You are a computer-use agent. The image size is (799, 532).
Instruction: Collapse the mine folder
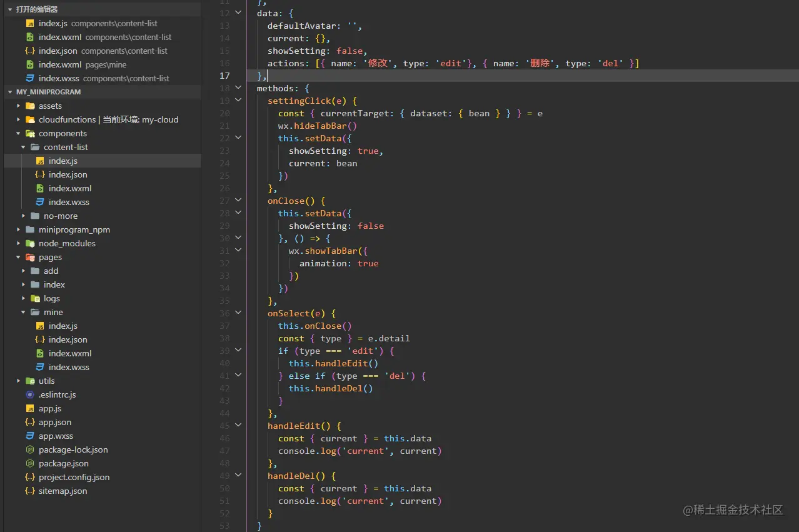(x=24, y=312)
